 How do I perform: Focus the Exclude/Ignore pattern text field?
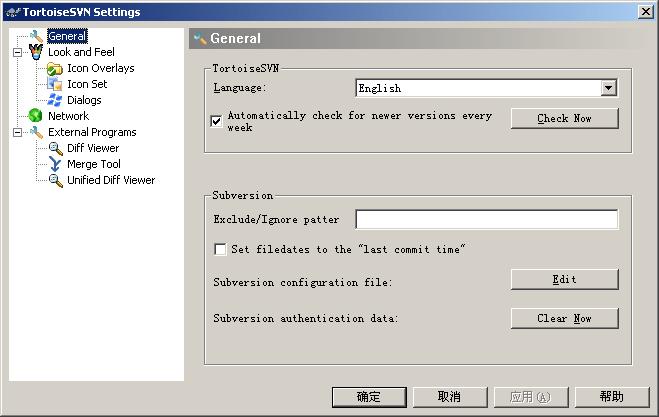coord(486,219)
